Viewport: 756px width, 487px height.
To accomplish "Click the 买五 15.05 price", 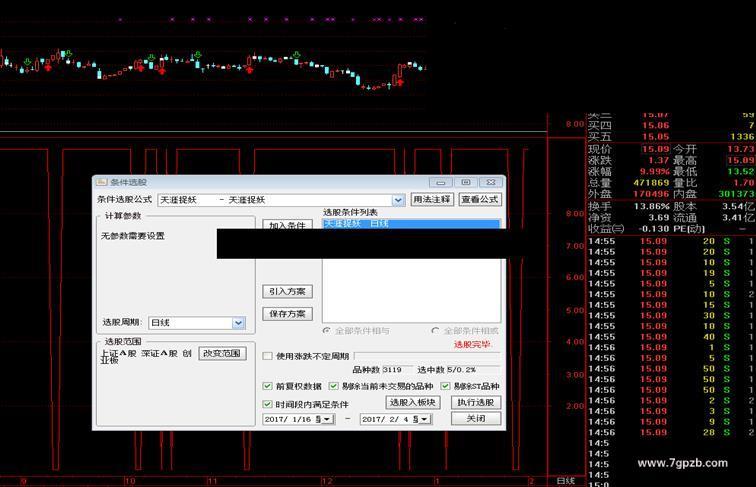I will [656, 137].
